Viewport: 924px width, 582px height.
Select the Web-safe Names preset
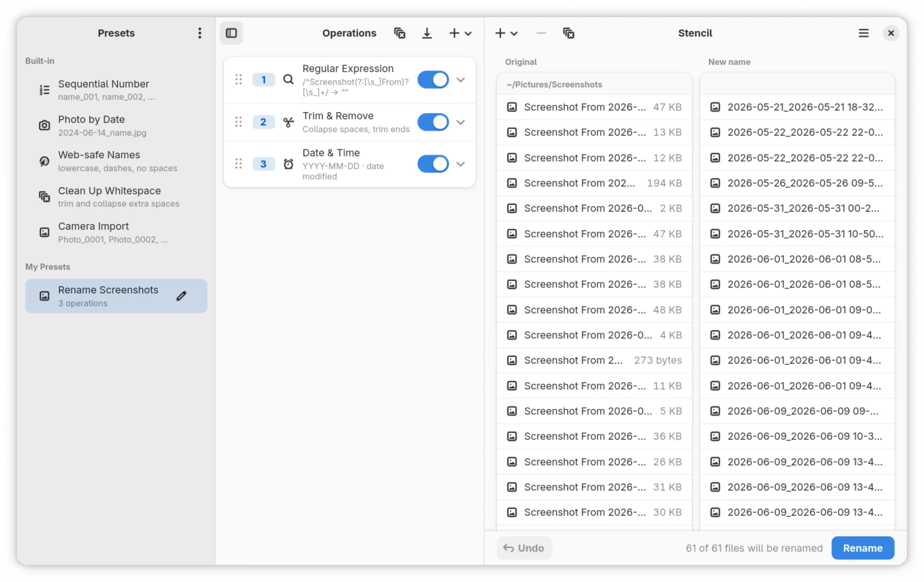116,161
